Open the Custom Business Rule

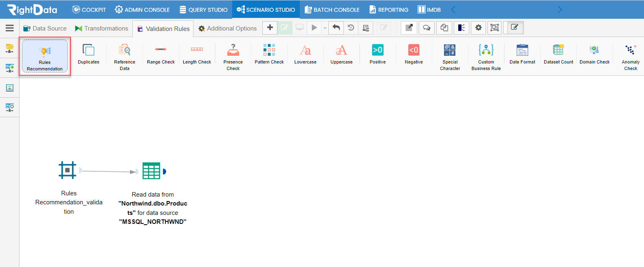486,57
